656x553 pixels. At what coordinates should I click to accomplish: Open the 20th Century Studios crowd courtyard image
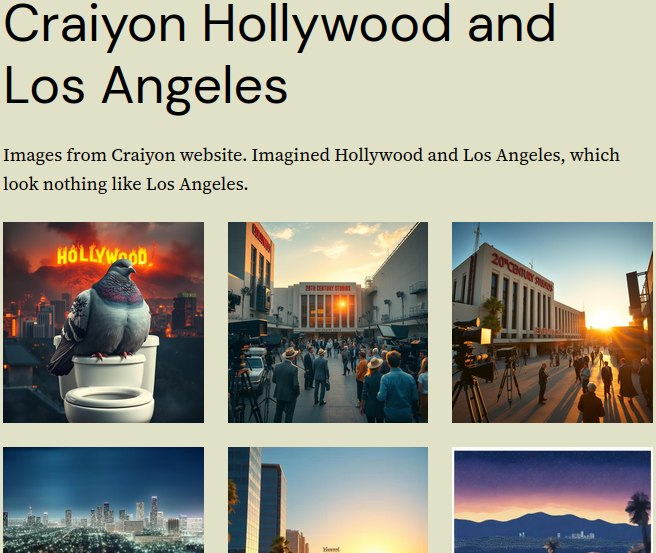[328, 322]
